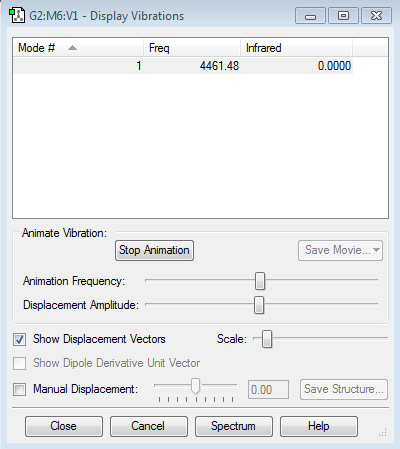Click the Animation Frequency slider handle
Image resolution: width=400 pixels, height=449 pixels.
pos(260,281)
